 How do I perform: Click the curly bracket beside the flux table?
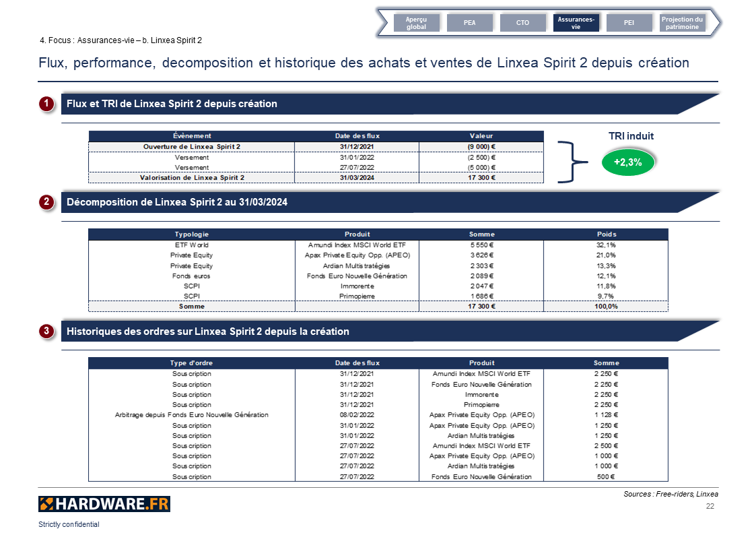(x=572, y=162)
